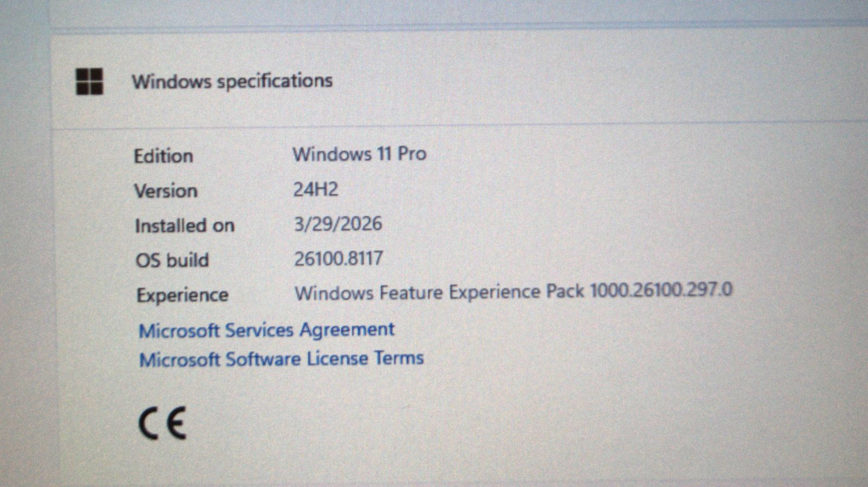Select the Experience label
The height and width of the screenshot is (487, 868).
tap(182, 295)
